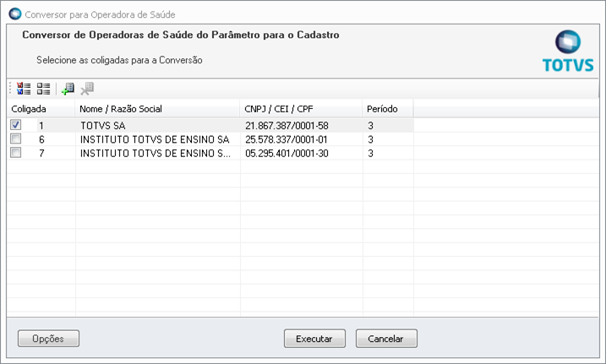The image size is (606, 364).
Task: Enable the checkbox for coligada 7
Action: pyautogui.click(x=16, y=153)
